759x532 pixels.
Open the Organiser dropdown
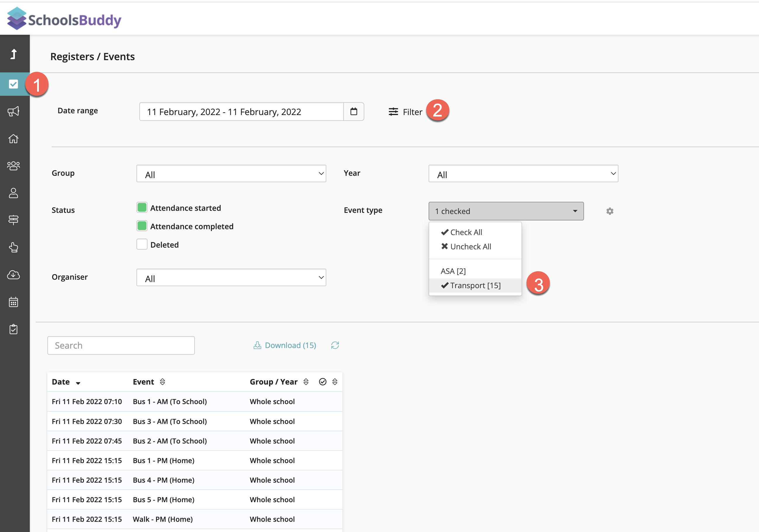(x=231, y=277)
